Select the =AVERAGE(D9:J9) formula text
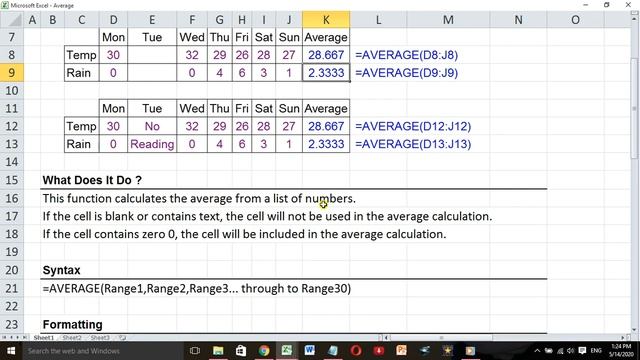Image resolution: width=640 pixels, height=360 pixels. 407,73
